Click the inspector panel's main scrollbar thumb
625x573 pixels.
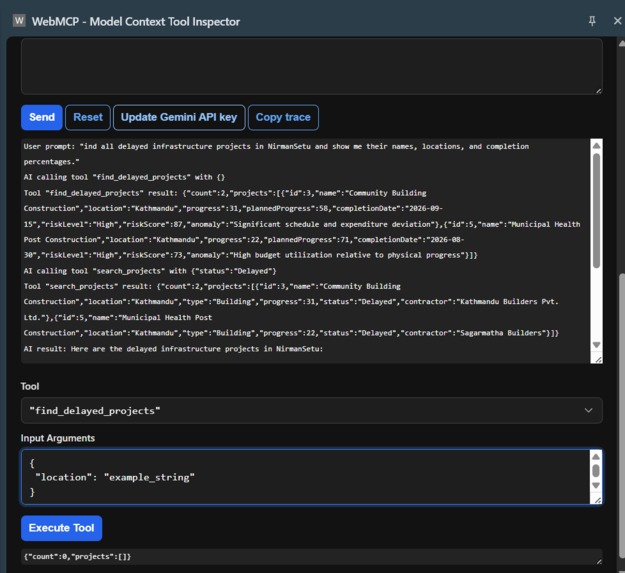(622, 416)
